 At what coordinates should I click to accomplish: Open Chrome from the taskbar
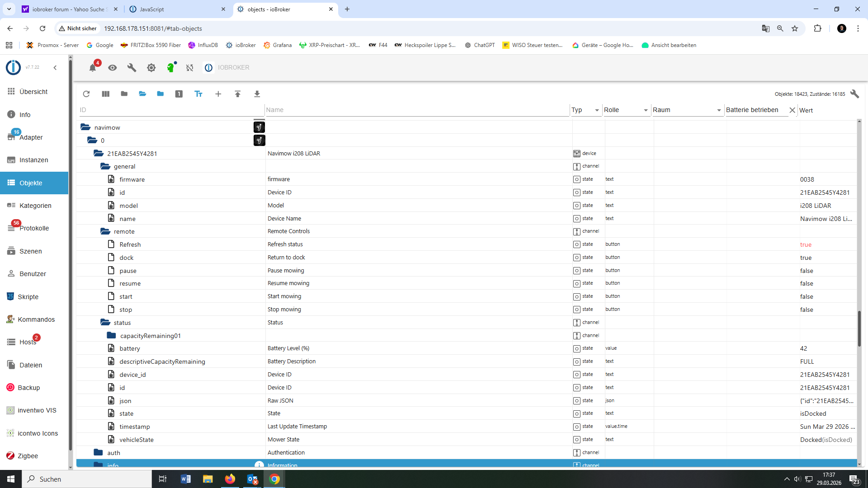[274, 479]
